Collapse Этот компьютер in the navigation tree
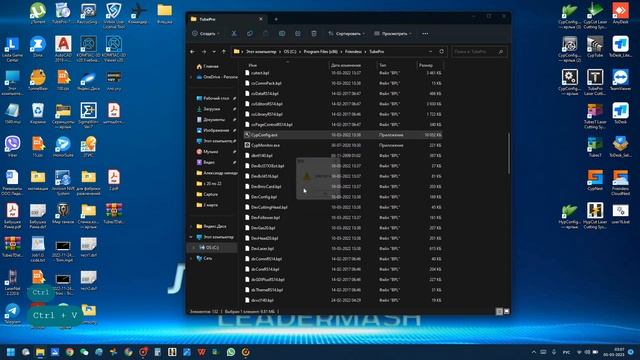 [191, 237]
